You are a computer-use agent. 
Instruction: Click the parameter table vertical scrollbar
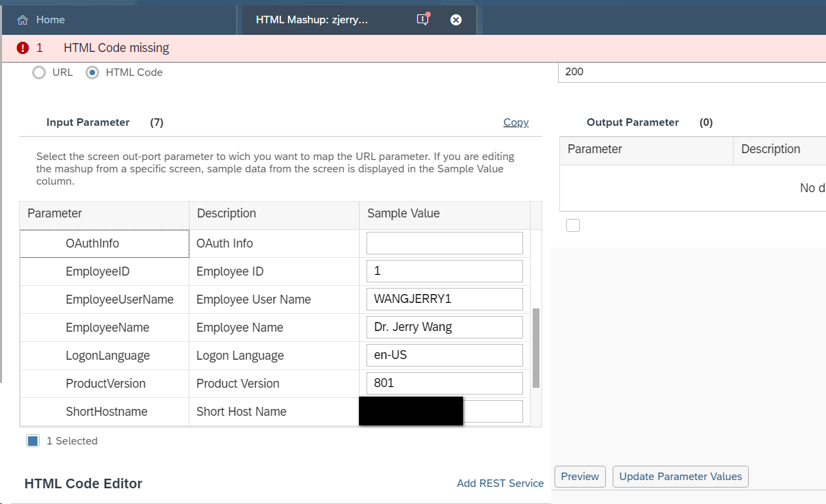click(536, 347)
